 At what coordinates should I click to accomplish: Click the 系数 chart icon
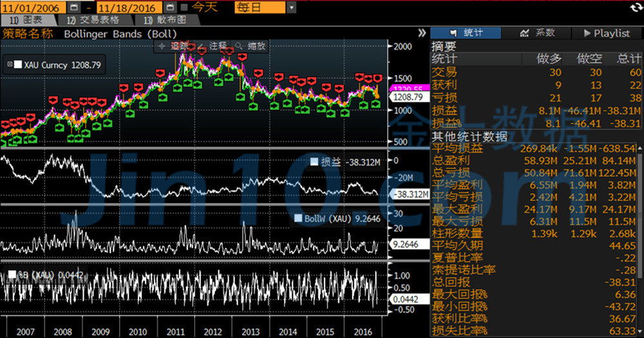pos(525,33)
